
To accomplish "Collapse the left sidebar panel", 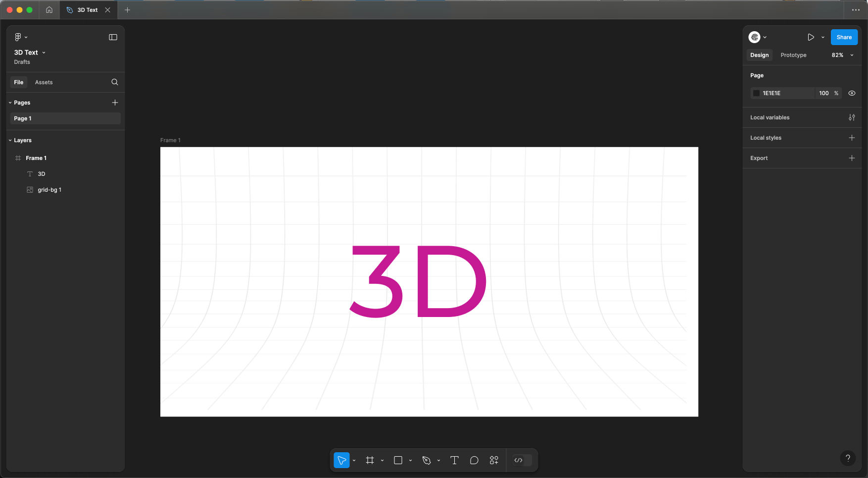I will pos(113,37).
